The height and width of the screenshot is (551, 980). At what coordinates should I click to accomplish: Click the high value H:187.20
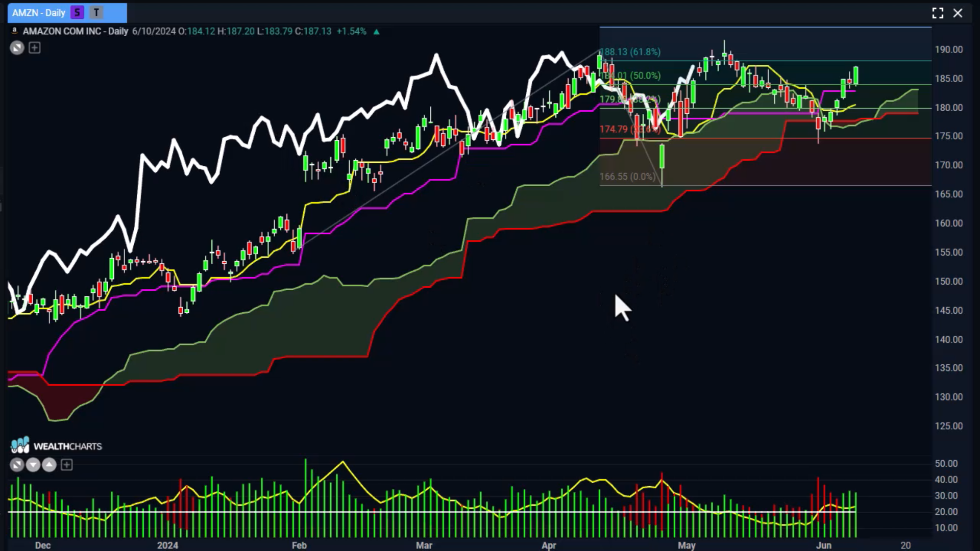click(236, 31)
